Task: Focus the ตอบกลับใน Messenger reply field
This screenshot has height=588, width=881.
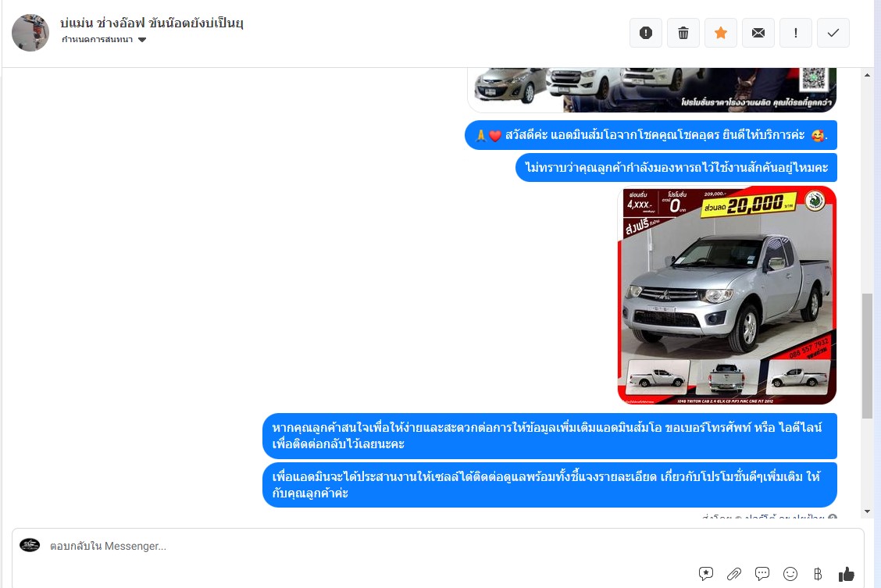Action: click(438, 546)
